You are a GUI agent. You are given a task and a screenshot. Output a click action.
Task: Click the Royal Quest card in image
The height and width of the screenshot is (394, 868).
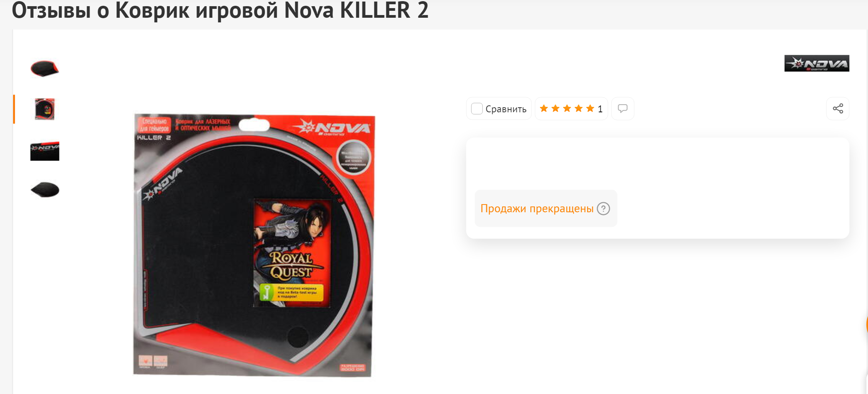292,253
